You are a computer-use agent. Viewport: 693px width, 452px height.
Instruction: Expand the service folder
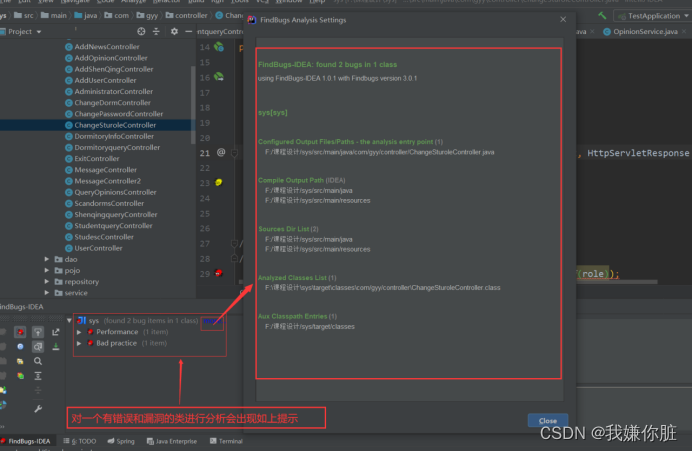click(x=46, y=292)
